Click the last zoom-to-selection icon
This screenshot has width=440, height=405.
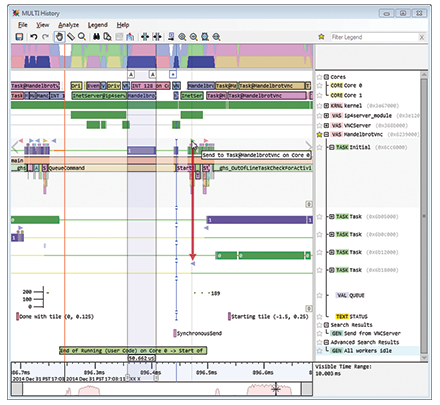(216, 37)
